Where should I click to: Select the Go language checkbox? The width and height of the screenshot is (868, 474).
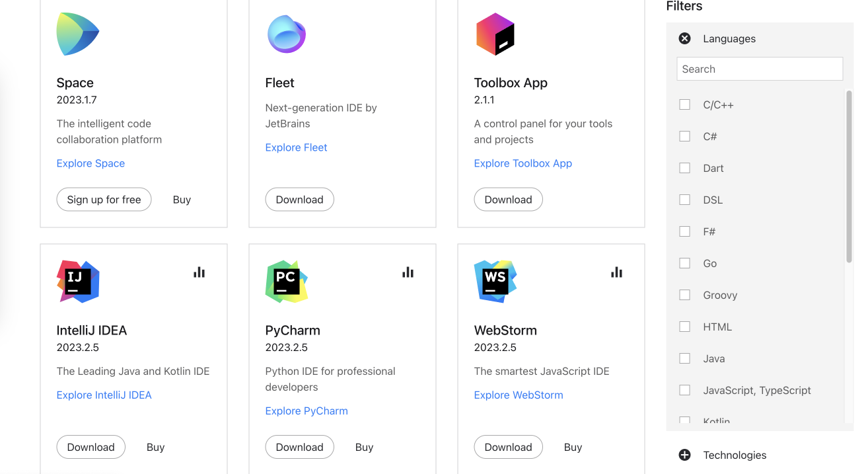coord(685,263)
